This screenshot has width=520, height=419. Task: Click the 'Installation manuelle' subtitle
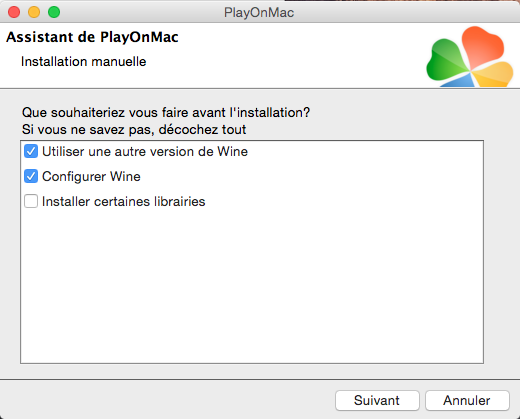tap(84, 62)
